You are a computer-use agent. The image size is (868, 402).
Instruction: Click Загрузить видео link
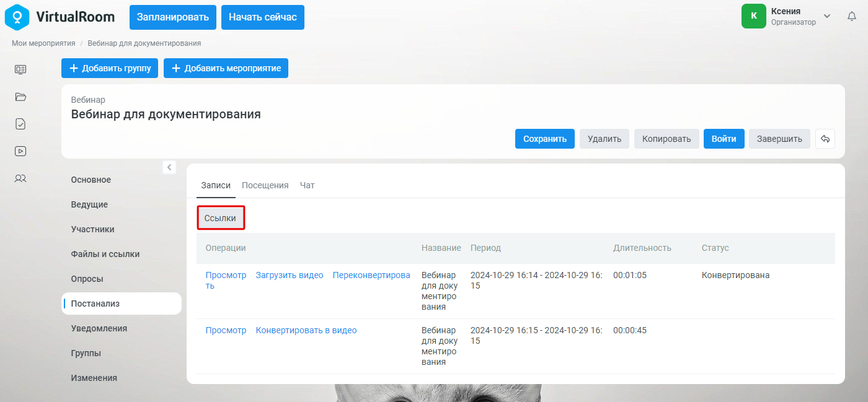pyautogui.click(x=290, y=275)
